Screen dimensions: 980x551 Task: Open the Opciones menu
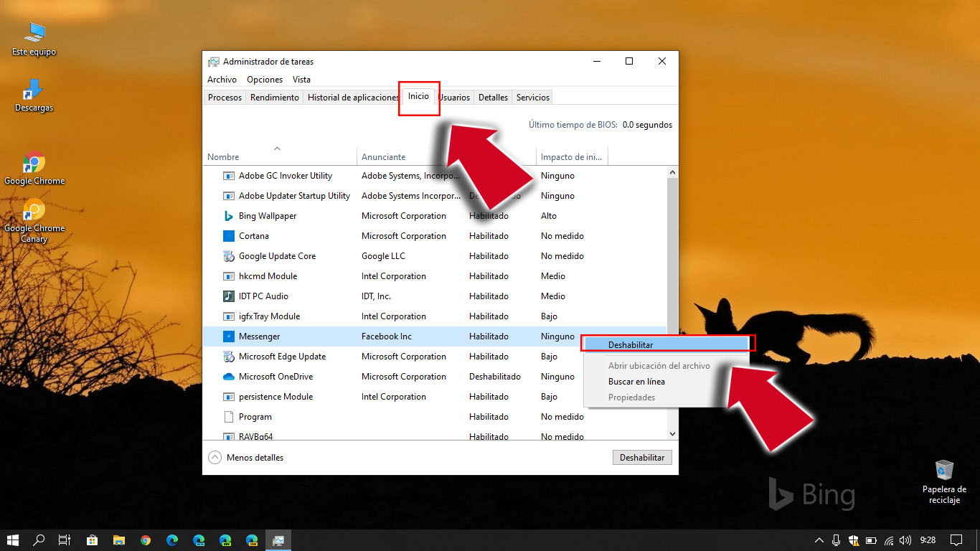[x=264, y=80]
